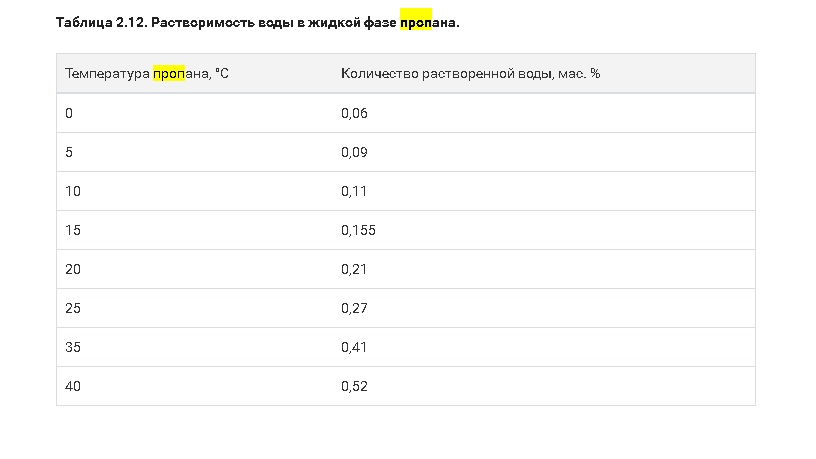The height and width of the screenshot is (459, 816).
Task: Select the temperature cell with value 10
Action: point(73,191)
